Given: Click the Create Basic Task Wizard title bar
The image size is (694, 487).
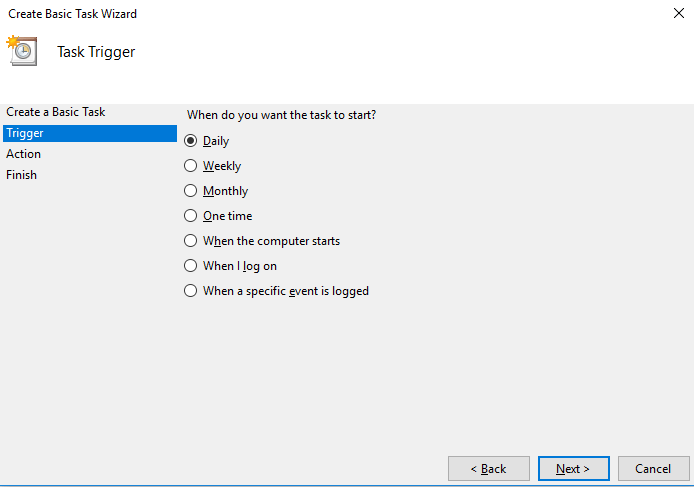Looking at the screenshot, I should point(300,14).
